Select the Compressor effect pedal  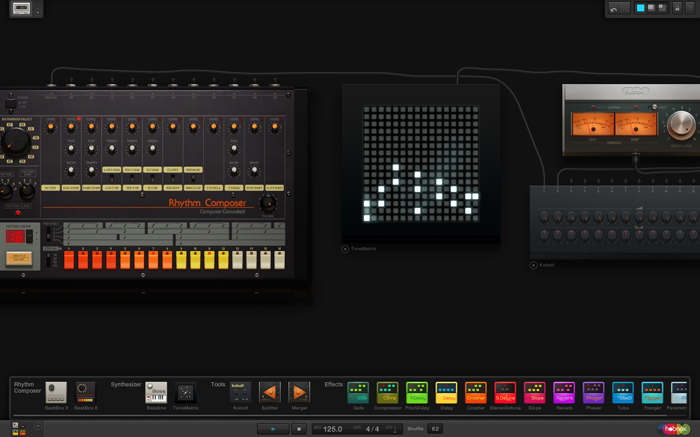click(387, 392)
